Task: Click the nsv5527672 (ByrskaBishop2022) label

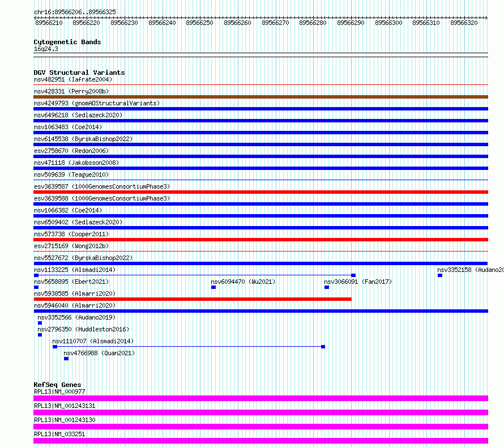Action: [83, 258]
